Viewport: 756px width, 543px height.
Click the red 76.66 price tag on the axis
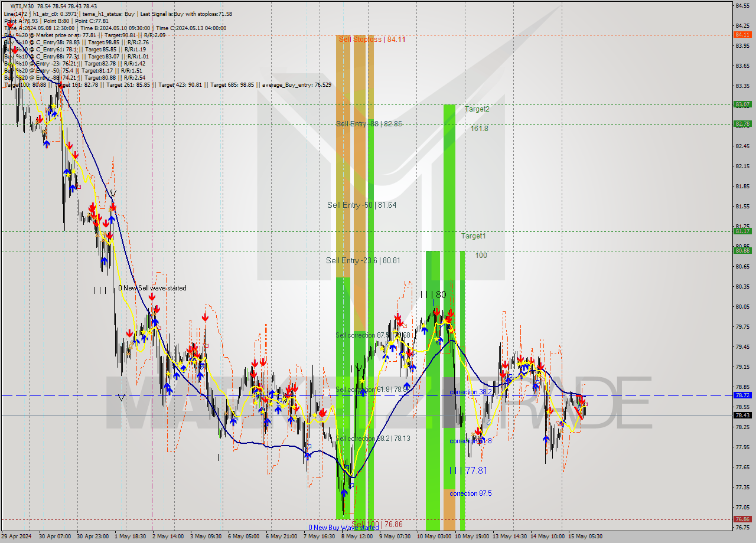(741, 520)
